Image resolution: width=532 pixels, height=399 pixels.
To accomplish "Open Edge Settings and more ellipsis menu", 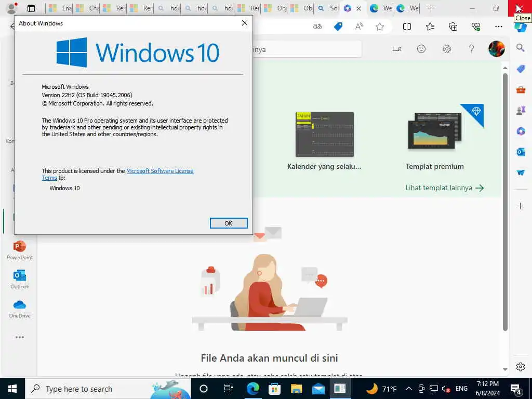I will [498, 26].
